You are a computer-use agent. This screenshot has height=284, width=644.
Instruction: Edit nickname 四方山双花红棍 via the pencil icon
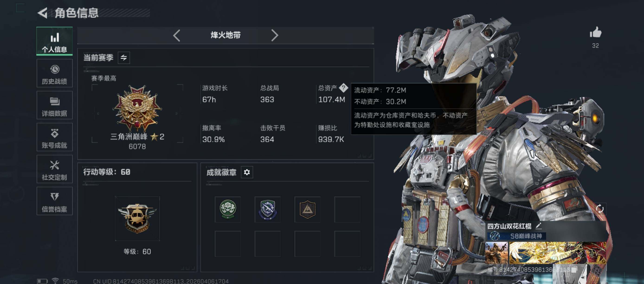pyautogui.click(x=538, y=226)
